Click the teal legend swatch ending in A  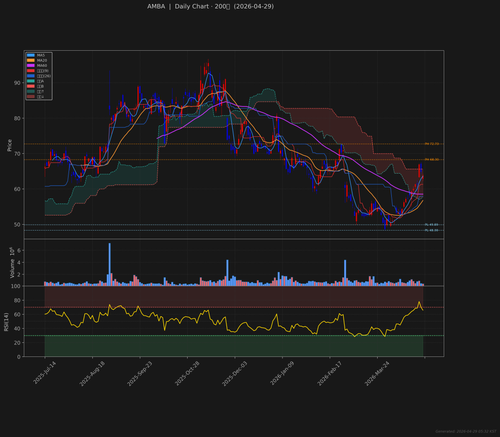[31, 81]
